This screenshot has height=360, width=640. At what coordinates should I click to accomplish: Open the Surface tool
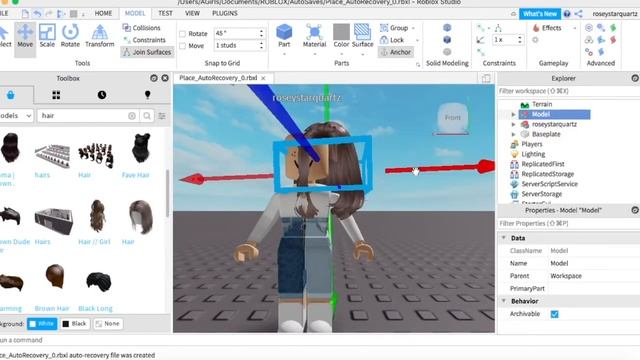click(x=362, y=36)
